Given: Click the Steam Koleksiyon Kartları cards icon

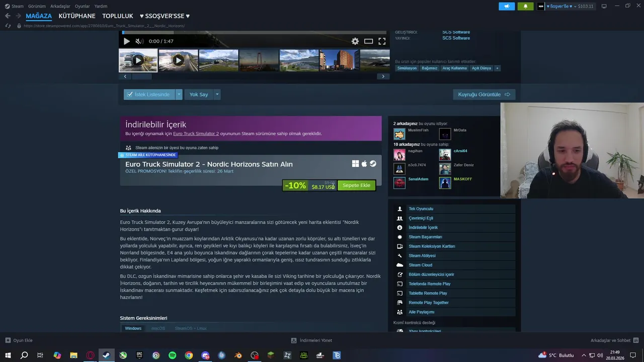Looking at the screenshot, I should pyautogui.click(x=399, y=246).
